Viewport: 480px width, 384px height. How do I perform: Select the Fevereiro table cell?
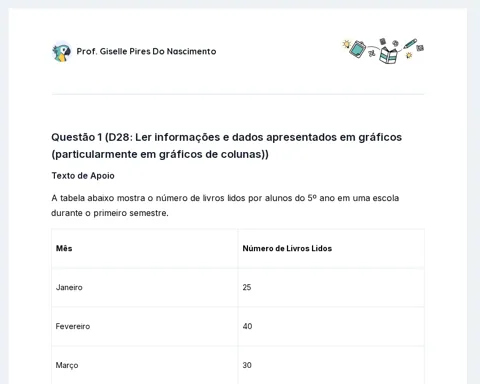pyautogui.click(x=145, y=326)
